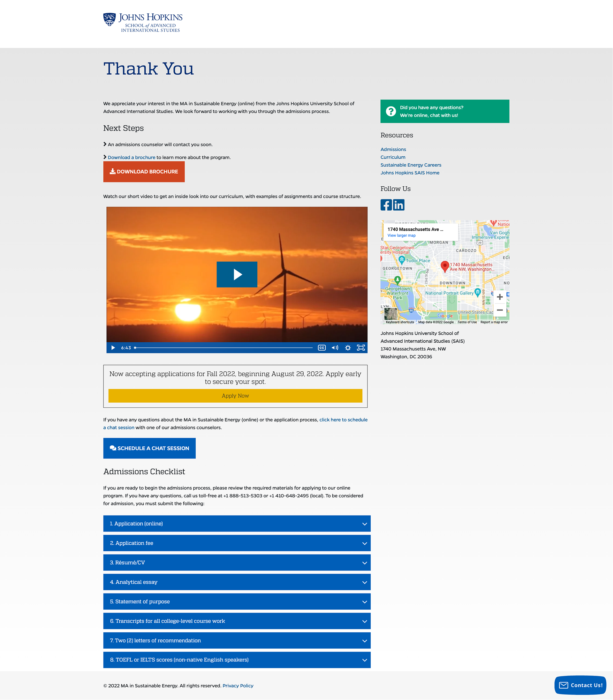Click the Apply Now button

[235, 395]
